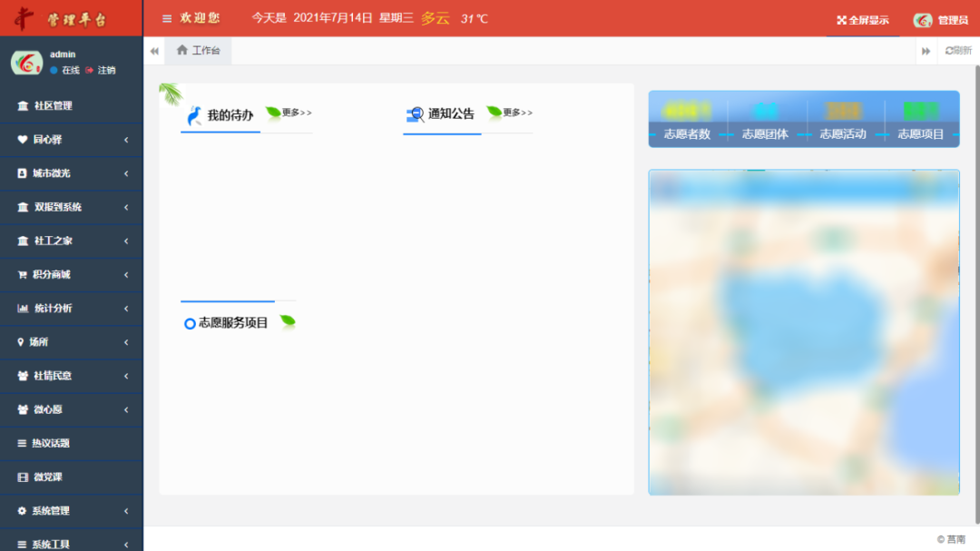Open 社区管理 in the sidebar
Screen dimensions: 980x551
(x=53, y=106)
